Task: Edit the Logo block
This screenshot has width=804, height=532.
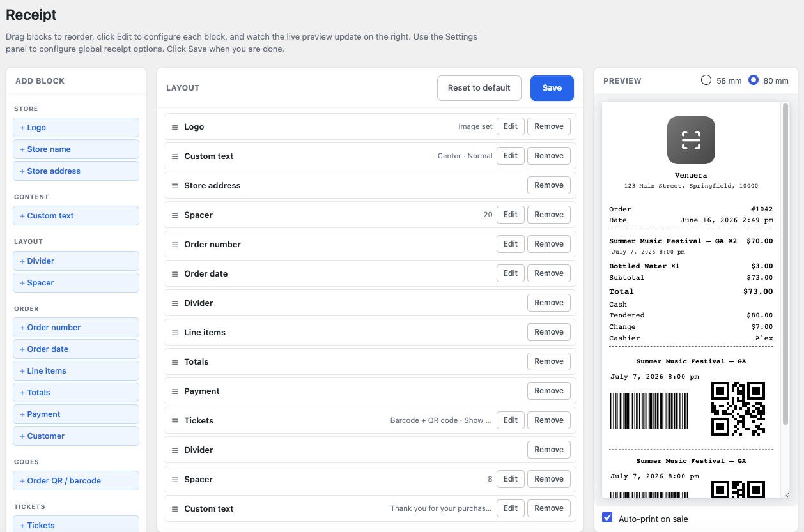Action: click(511, 126)
